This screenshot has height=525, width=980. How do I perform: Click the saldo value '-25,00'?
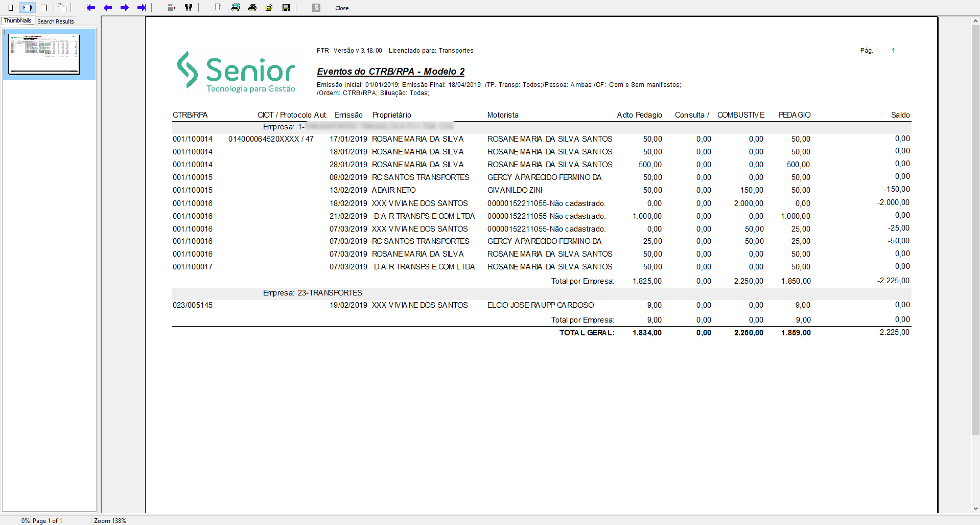pos(899,228)
